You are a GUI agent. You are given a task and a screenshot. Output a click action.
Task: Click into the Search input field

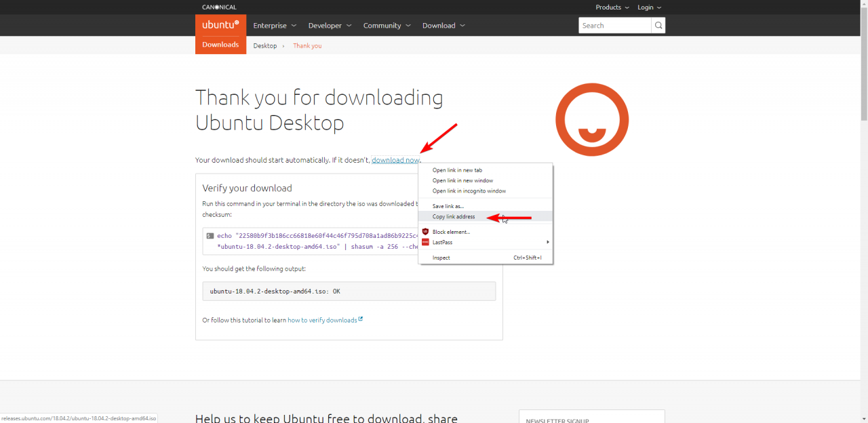[614, 26]
